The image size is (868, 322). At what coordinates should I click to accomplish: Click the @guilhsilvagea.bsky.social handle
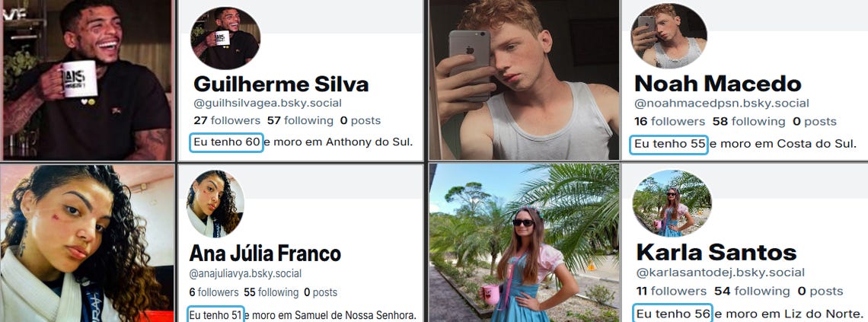coord(267,103)
